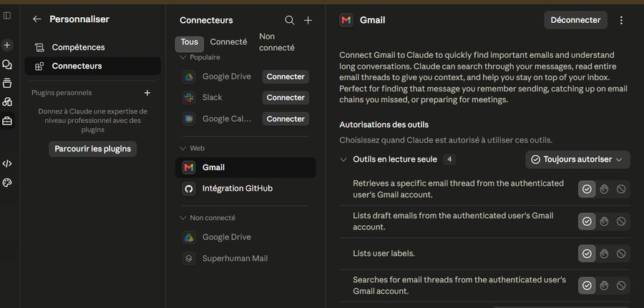Viewport: 644px width, 308px height.
Task: Collapse the Outils en lecture seule section
Action: [x=343, y=159]
